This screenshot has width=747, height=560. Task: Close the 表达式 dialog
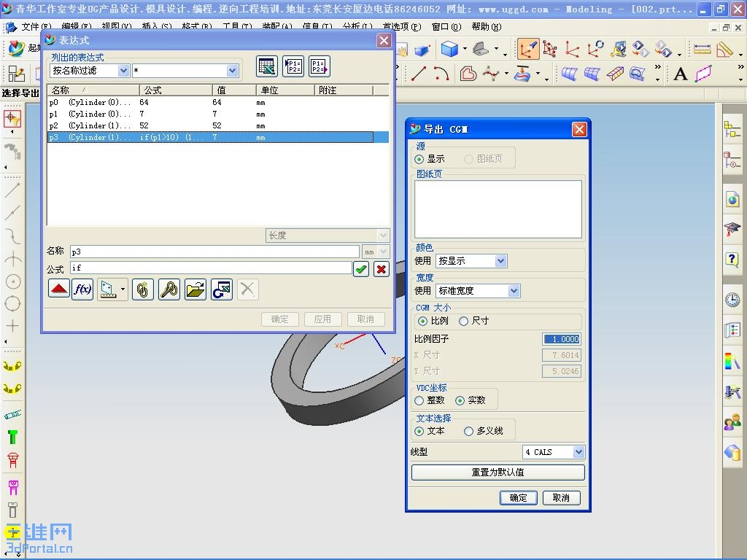(384, 41)
